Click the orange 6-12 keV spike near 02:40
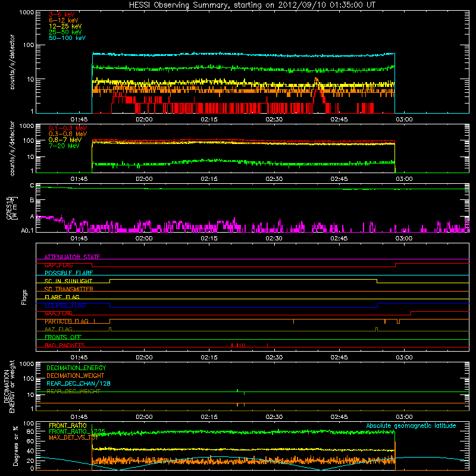Image resolution: width=476 pixels, height=476 pixels. pyautogui.click(x=317, y=81)
